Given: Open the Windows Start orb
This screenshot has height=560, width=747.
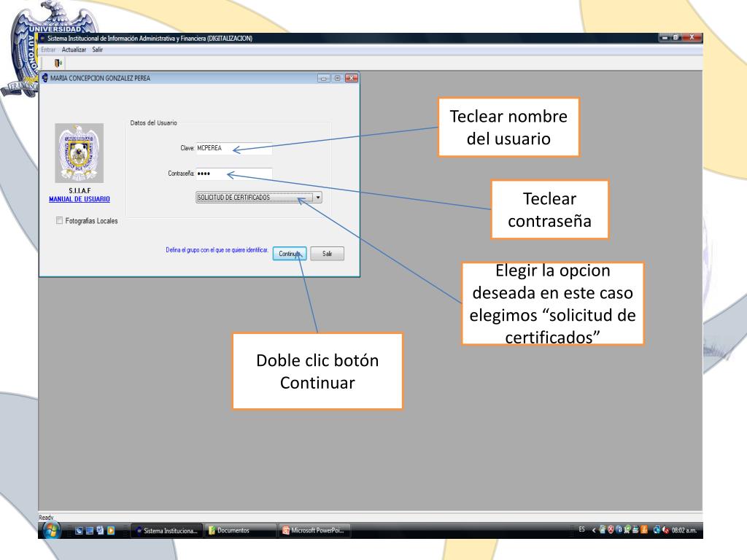Looking at the screenshot, I should pyautogui.click(x=53, y=530).
